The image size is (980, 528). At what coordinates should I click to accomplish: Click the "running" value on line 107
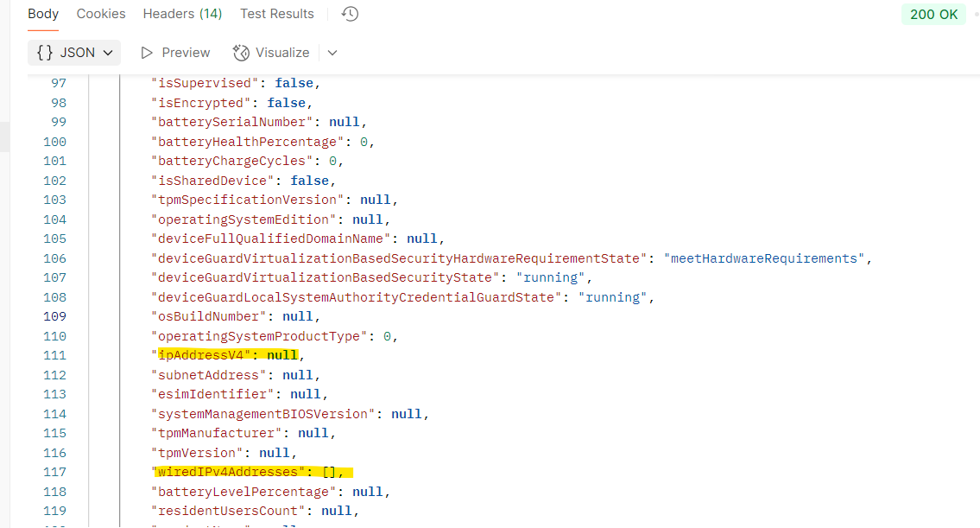pos(551,277)
